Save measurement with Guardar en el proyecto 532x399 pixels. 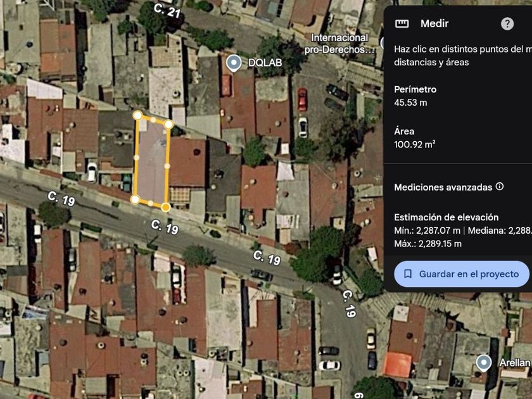[462, 274]
